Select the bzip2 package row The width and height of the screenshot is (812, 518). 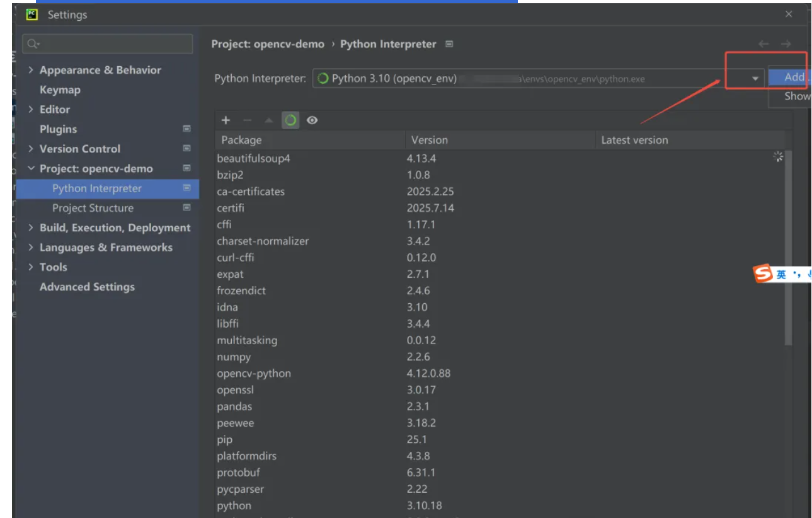click(x=500, y=175)
